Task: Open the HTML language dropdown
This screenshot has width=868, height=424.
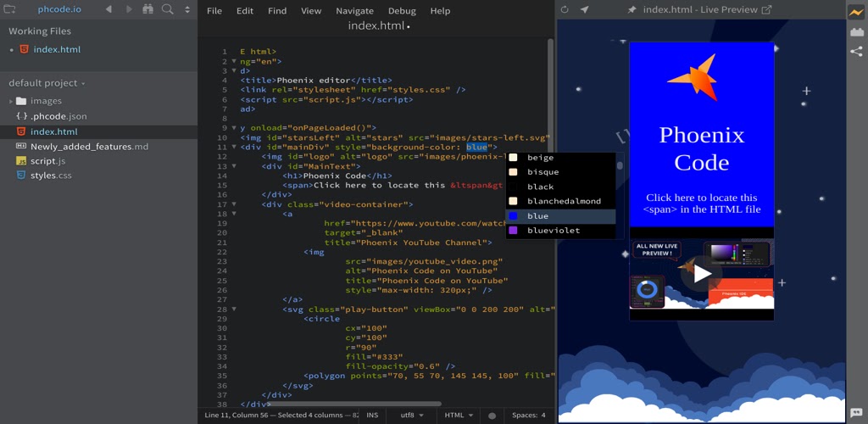Action: [x=459, y=416]
